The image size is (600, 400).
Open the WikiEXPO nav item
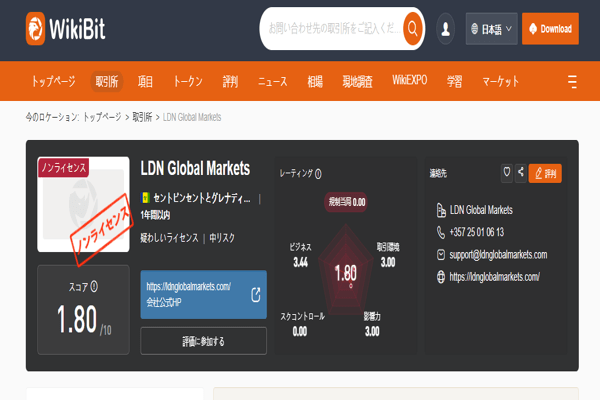(409, 80)
